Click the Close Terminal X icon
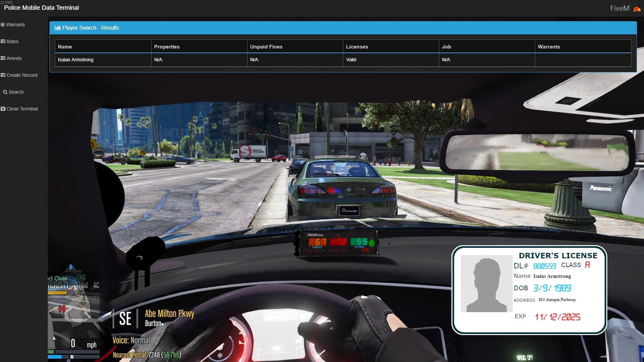This screenshot has width=644, height=362. point(3,109)
